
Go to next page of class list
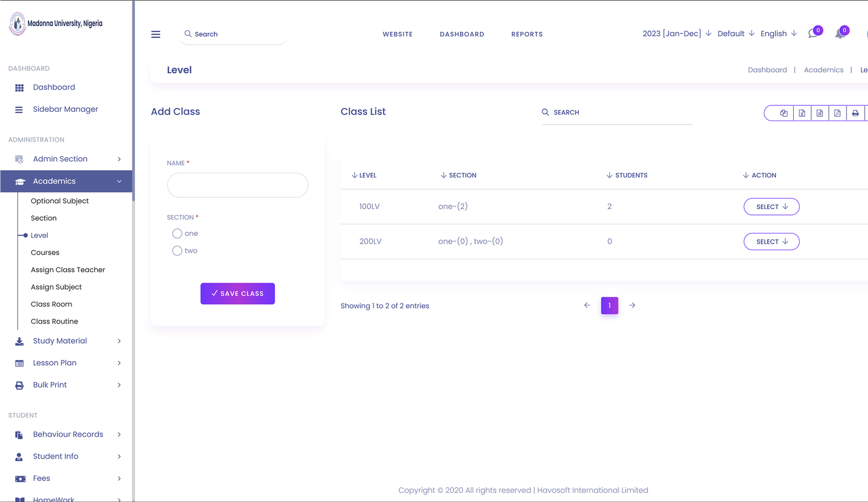(632, 306)
